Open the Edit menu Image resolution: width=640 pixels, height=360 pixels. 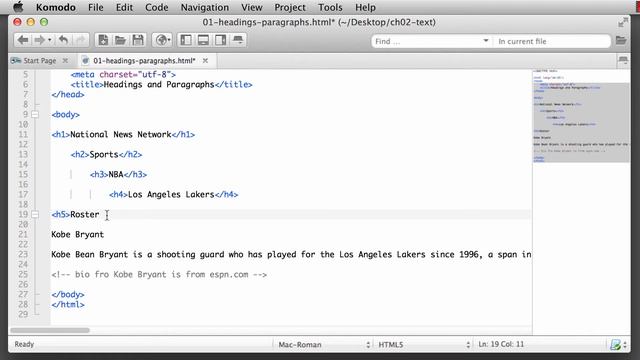pyautogui.click(x=124, y=7)
